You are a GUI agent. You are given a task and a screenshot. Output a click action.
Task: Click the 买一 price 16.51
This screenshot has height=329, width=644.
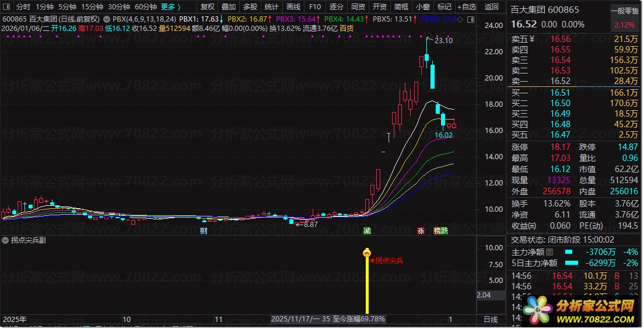pyautogui.click(x=560, y=92)
